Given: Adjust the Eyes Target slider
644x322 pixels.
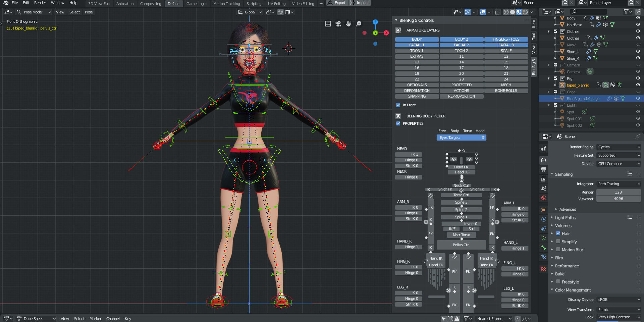Looking at the screenshot, I should click(x=461, y=138).
